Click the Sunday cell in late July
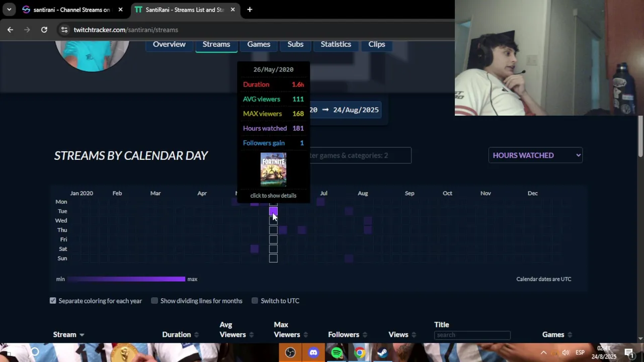The image size is (644, 362). [349, 258]
